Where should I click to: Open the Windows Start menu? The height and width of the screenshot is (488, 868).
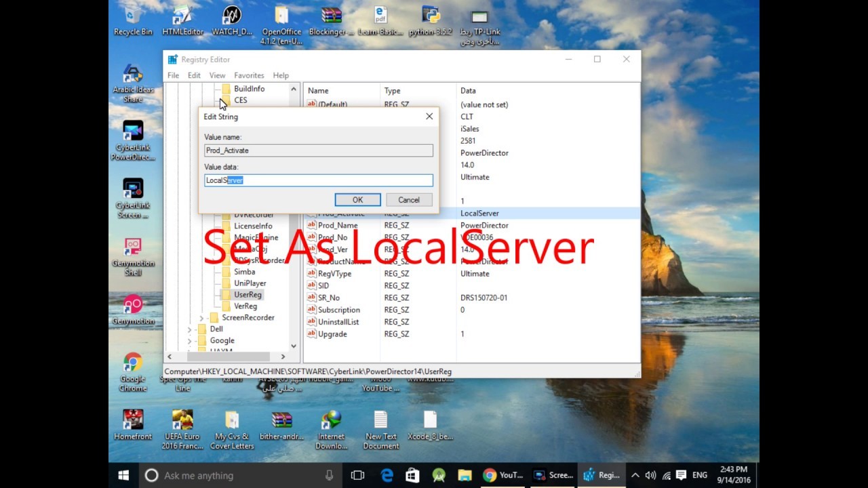click(123, 475)
